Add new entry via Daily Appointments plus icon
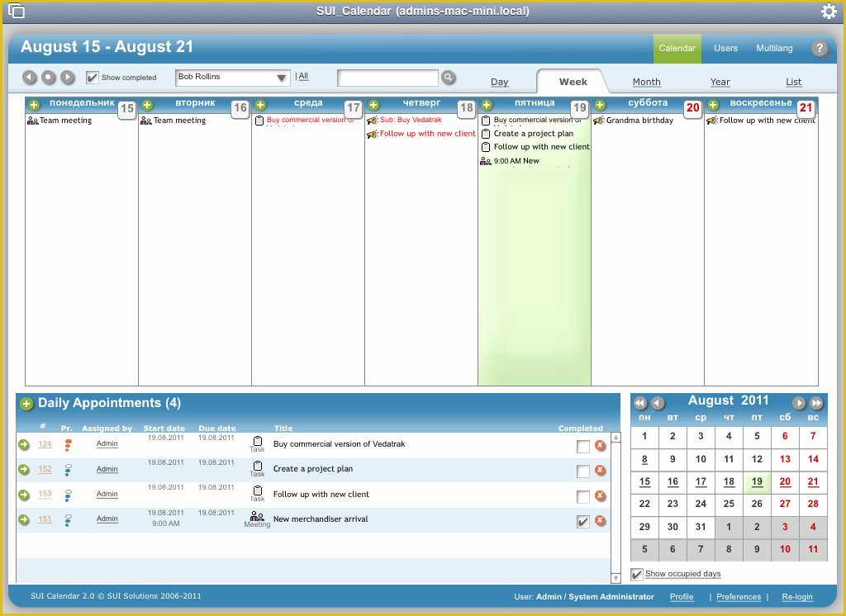 tap(26, 403)
